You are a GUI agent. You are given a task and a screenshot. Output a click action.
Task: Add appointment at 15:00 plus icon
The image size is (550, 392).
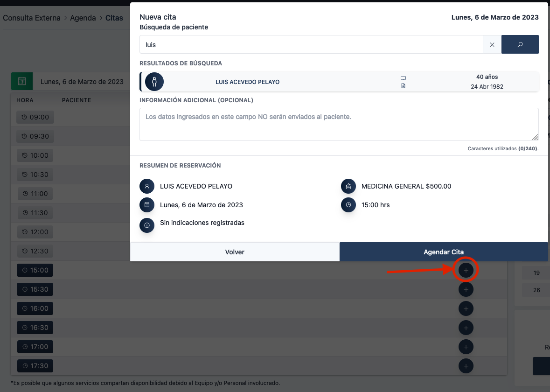coord(466,270)
